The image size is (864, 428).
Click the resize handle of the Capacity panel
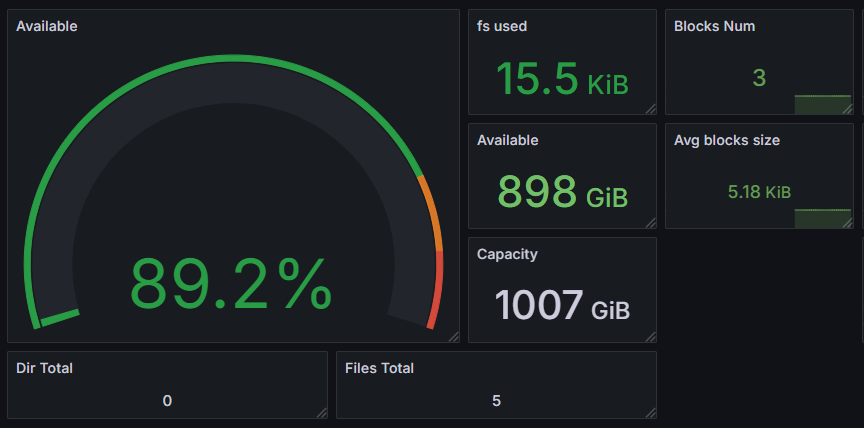651,337
